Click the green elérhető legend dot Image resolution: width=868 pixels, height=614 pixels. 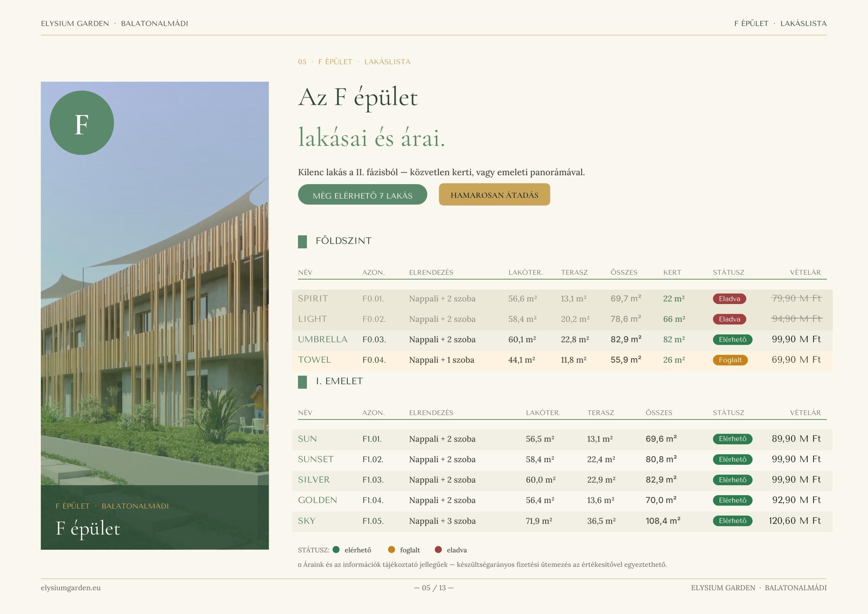coord(336,549)
